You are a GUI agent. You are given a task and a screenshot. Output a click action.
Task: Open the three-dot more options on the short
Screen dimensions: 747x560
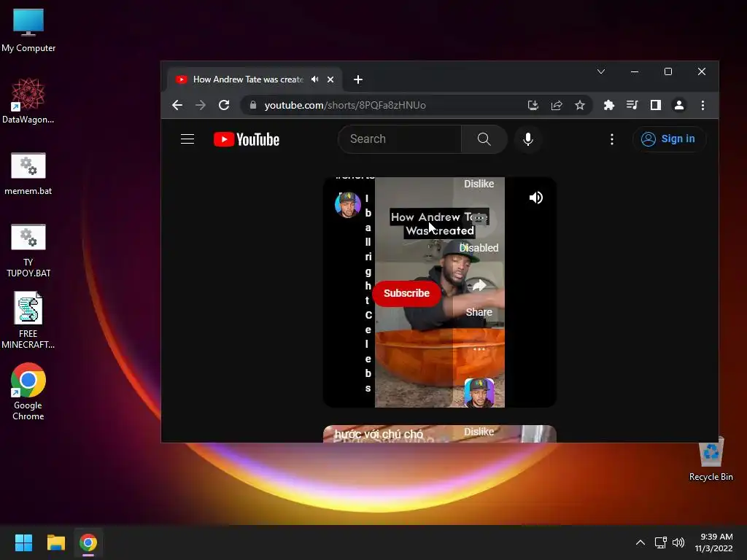479,349
